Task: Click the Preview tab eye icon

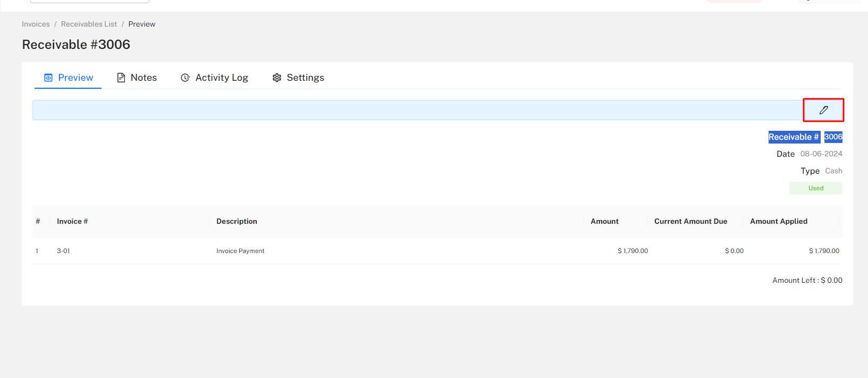Action: pyautogui.click(x=48, y=78)
